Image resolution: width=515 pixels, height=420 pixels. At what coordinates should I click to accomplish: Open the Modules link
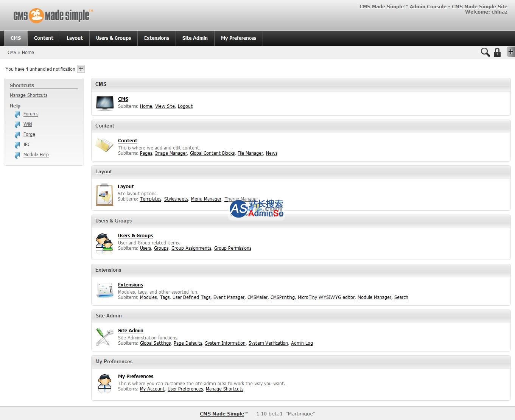click(x=148, y=297)
